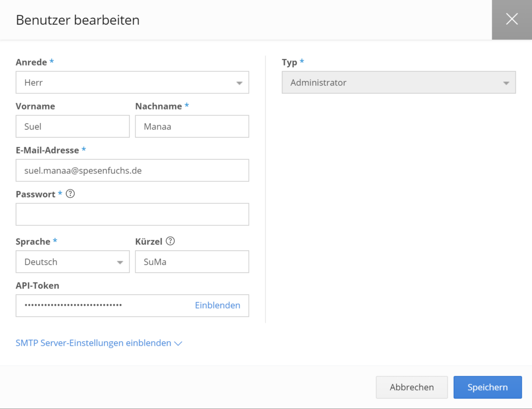
Task: Click the Kürzel field containing SuMa
Action: click(x=192, y=261)
